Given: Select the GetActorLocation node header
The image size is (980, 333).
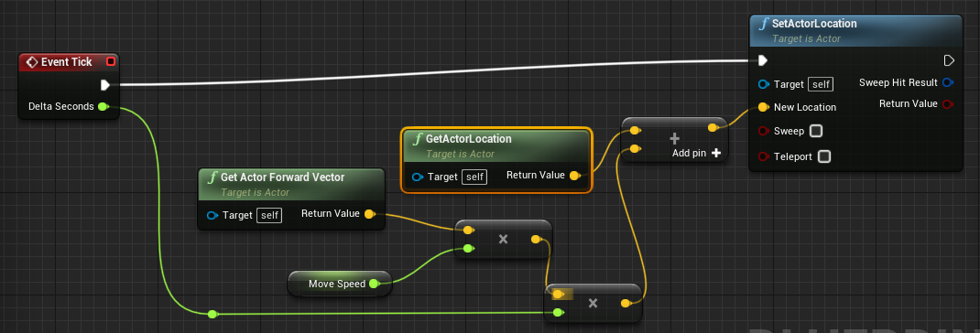Looking at the screenshot, I should [x=496, y=145].
